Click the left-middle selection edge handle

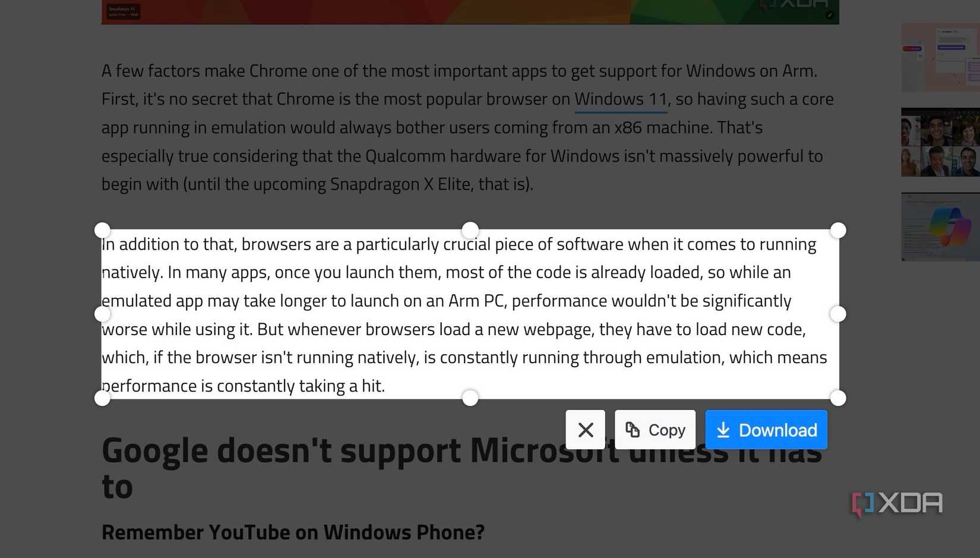point(102,314)
